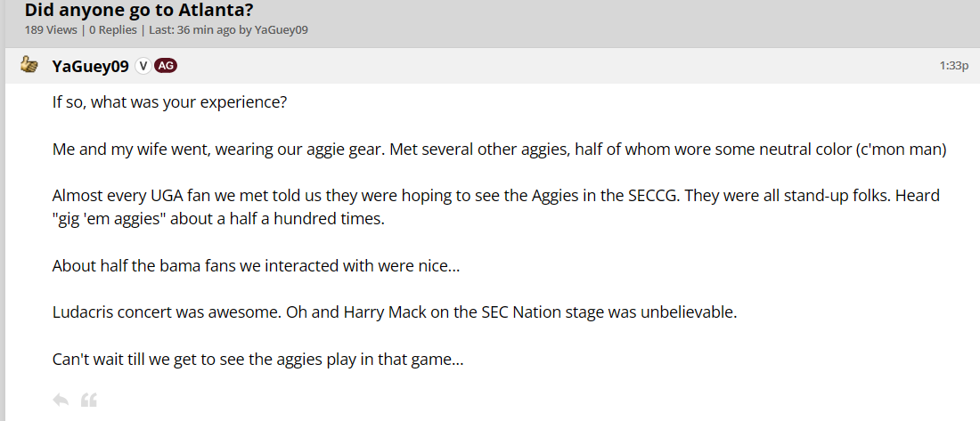Click the maroon AG badge
980x421 pixels.
point(166,66)
